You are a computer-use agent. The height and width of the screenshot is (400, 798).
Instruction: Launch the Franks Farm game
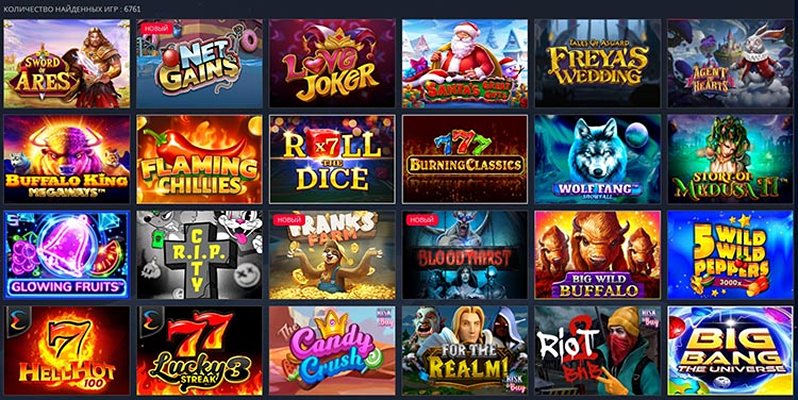332,255
